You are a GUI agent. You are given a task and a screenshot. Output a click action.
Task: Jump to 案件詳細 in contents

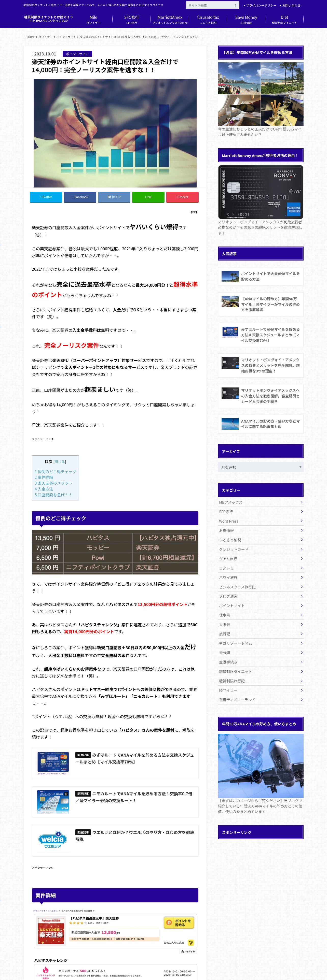tap(44, 477)
